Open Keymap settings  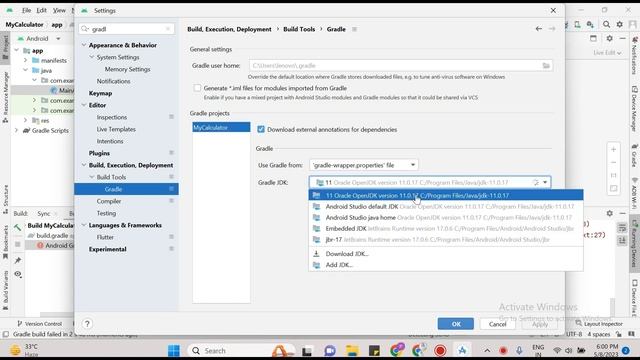(100, 93)
